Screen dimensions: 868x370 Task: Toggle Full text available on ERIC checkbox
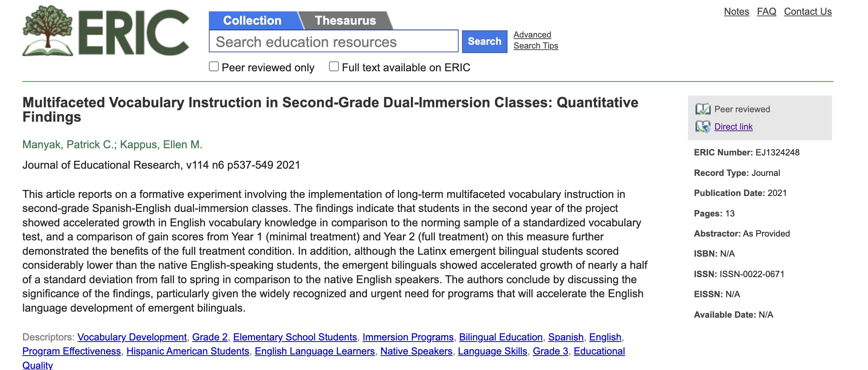pyautogui.click(x=334, y=67)
